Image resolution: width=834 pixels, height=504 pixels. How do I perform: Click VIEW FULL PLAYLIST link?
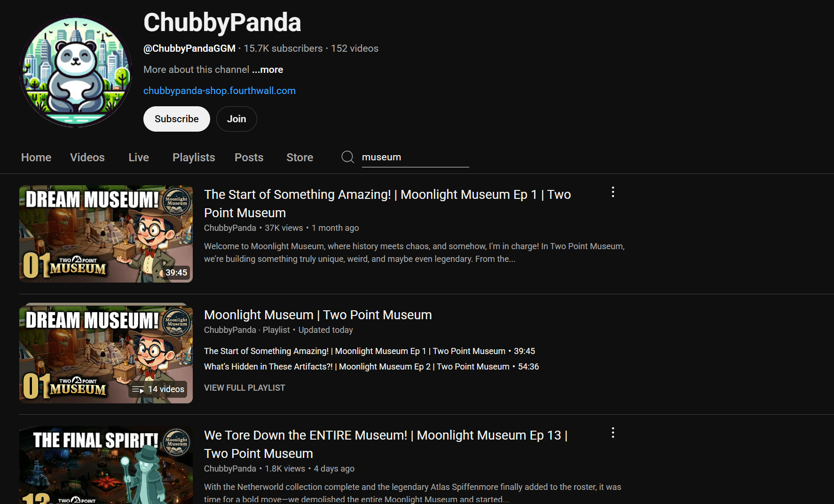[244, 388]
